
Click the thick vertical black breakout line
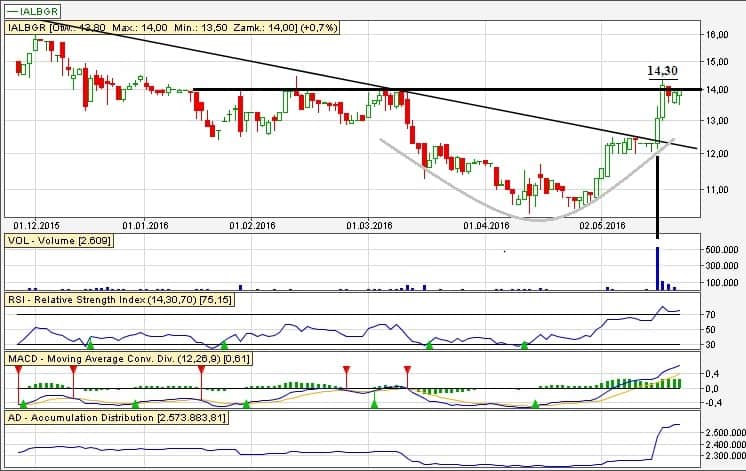(657, 195)
